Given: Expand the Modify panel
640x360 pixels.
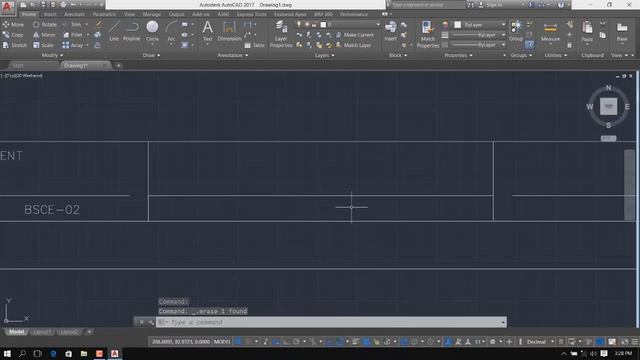Looking at the screenshot, I should (52, 55).
